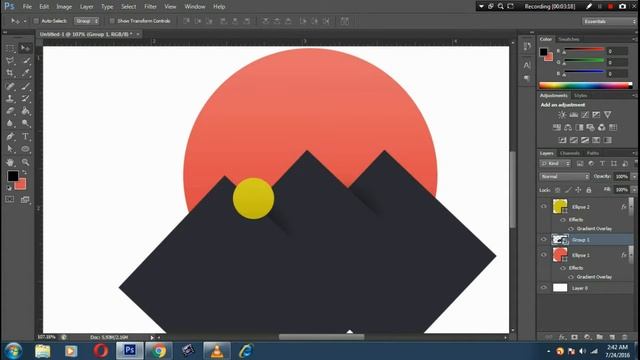
Task: Add a Vibrance adjustment
Action: pos(608,115)
